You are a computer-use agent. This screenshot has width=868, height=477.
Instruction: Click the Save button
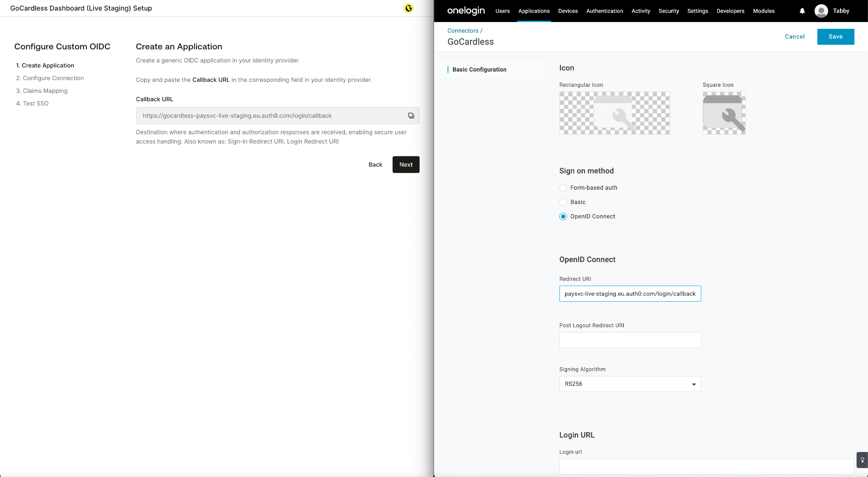[x=835, y=36]
